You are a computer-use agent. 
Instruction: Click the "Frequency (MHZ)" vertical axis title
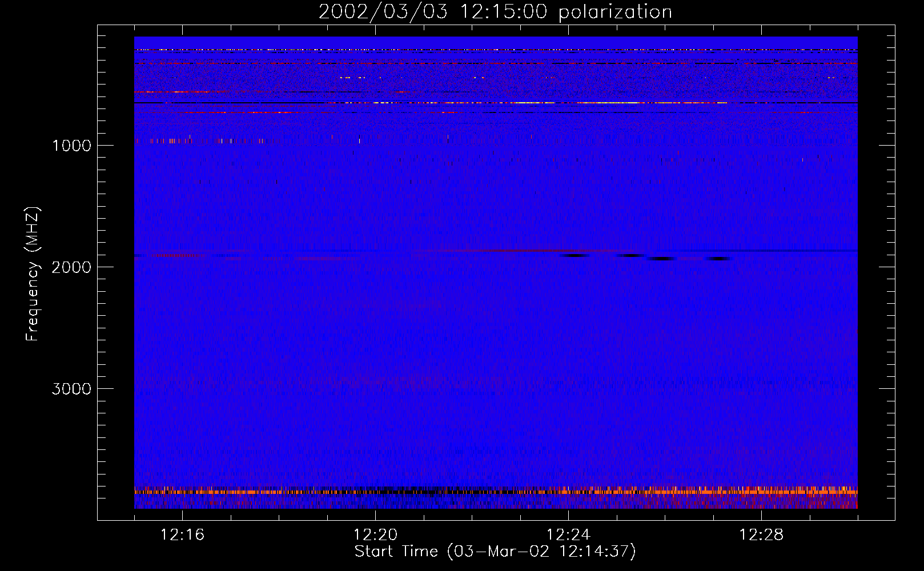33,274
